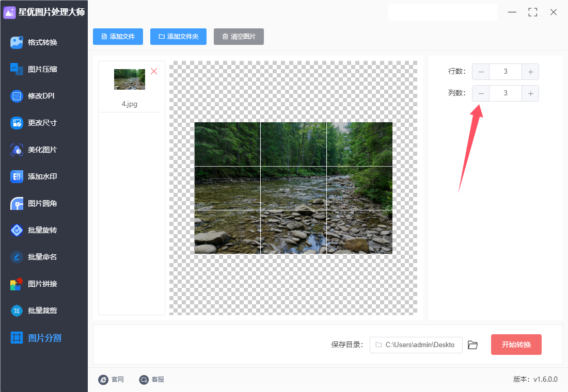
Task: Click the 列数 value field
Action: click(506, 93)
